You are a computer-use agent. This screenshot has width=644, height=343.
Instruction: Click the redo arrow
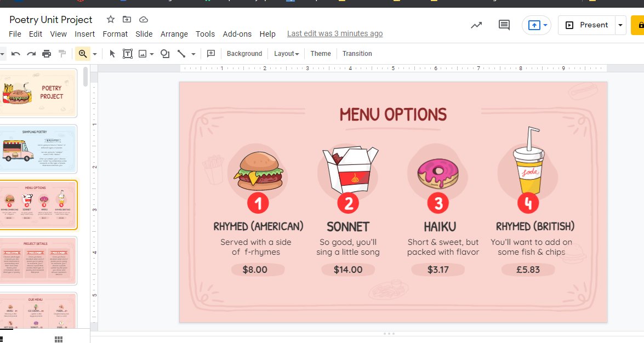click(31, 54)
